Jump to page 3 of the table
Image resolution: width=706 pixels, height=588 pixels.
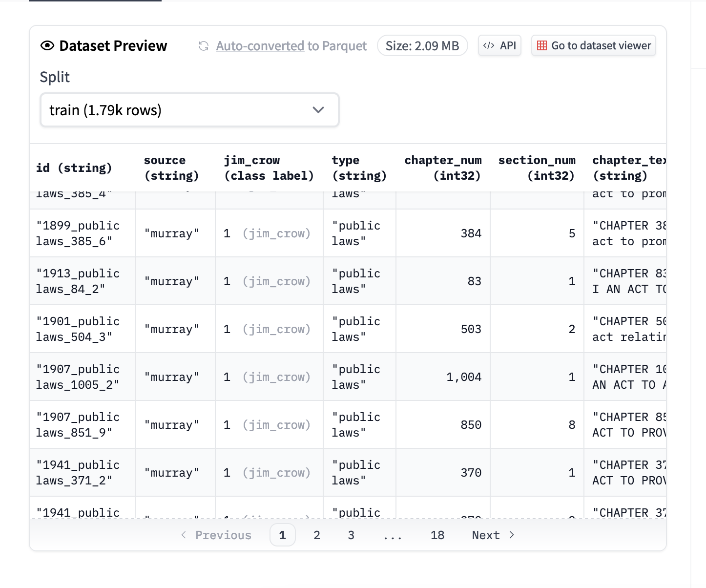click(x=351, y=535)
